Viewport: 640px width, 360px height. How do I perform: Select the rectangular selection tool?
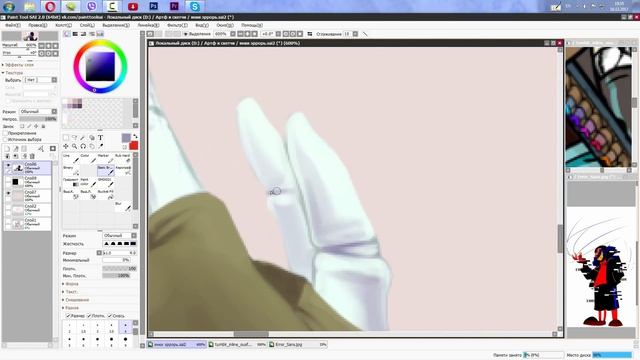(66, 138)
